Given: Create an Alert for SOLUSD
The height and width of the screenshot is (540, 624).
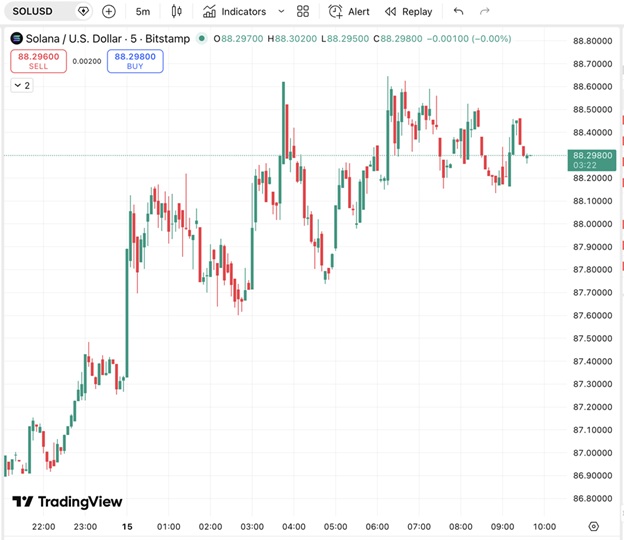Looking at the screenshot, I should 349,12.
